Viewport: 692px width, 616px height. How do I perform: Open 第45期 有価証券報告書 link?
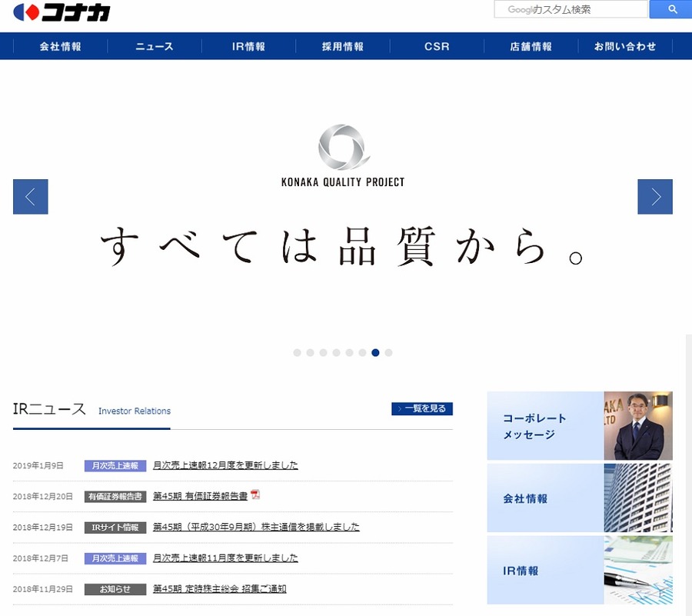click(200, 496)
